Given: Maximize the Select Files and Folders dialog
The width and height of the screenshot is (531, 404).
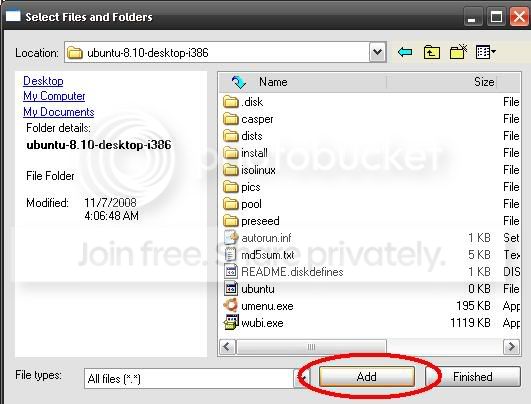Looking at the screenshot, I should coord(496,17).
